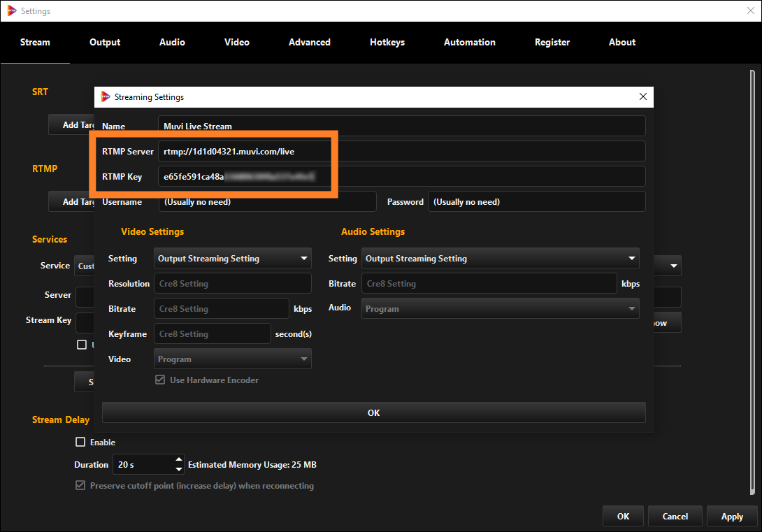
Task: Close the Settings window
Action: 750,10
